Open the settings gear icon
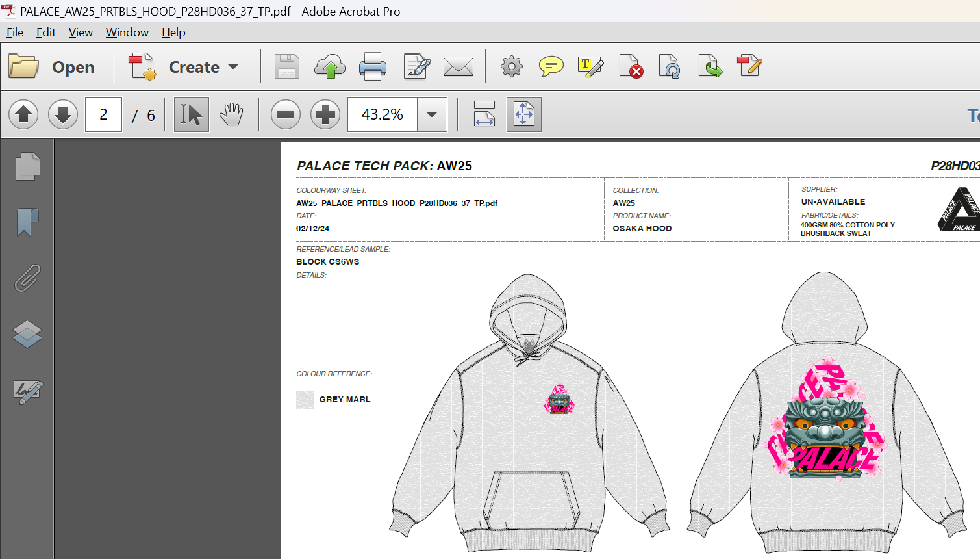This screenshot has height=559, width=980. click(512, 66)
